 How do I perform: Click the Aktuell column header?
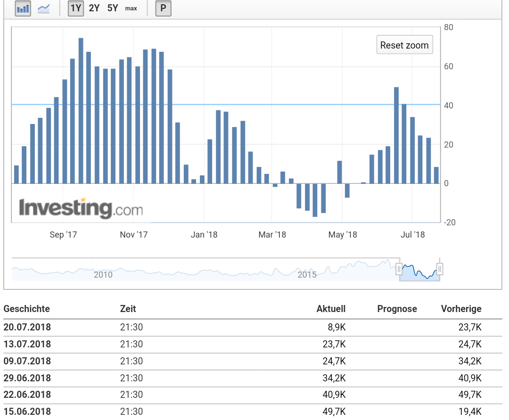point(331,309)
